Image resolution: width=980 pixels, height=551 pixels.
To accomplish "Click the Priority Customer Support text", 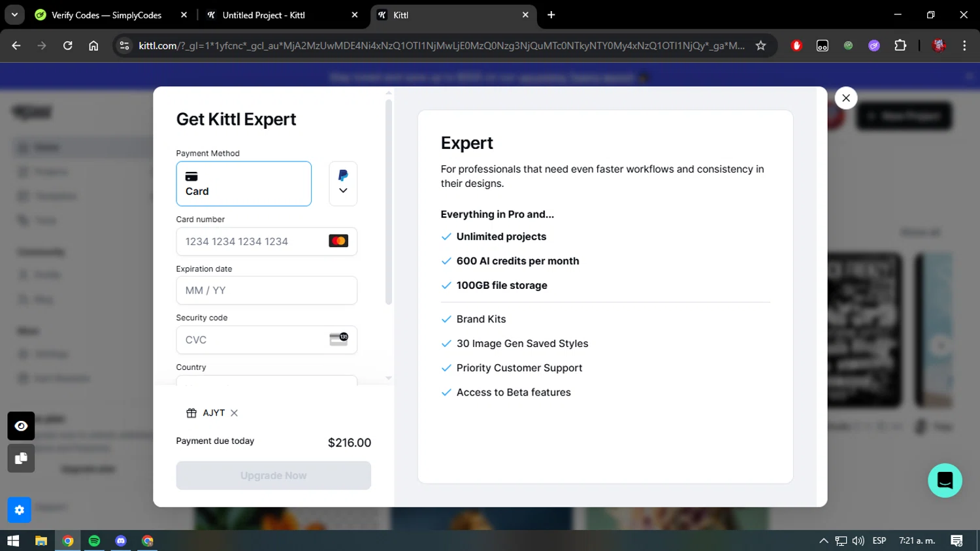I will click(519, 368).
